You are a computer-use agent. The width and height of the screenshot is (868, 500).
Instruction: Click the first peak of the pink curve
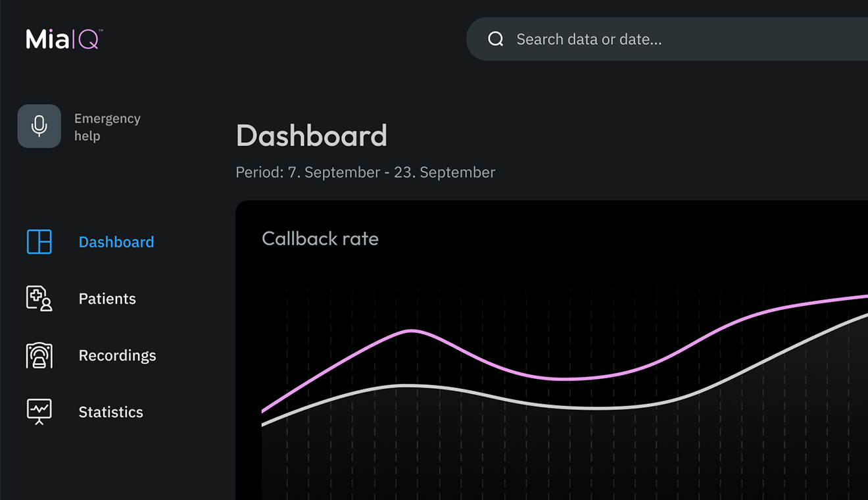pyautogui.click(x=412, y=330)
